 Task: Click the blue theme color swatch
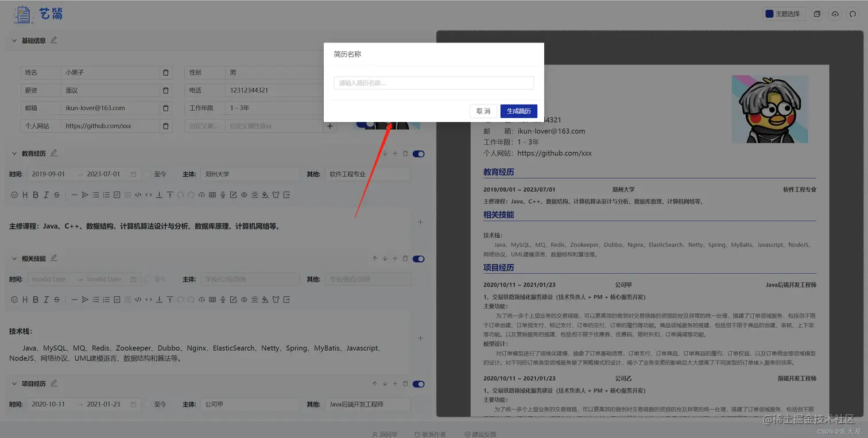coord(769,14)
